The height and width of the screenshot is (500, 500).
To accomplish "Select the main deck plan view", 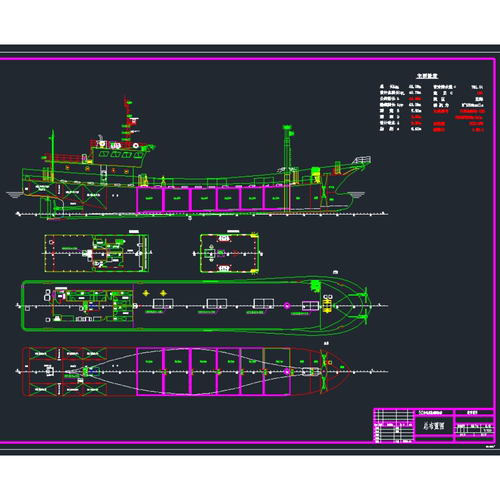I will [x=197, y=305].
